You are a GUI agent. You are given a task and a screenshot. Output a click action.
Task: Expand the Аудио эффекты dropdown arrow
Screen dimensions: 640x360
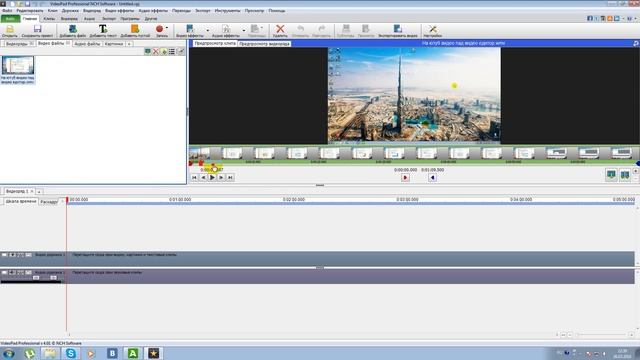click(x=244, y=31)
